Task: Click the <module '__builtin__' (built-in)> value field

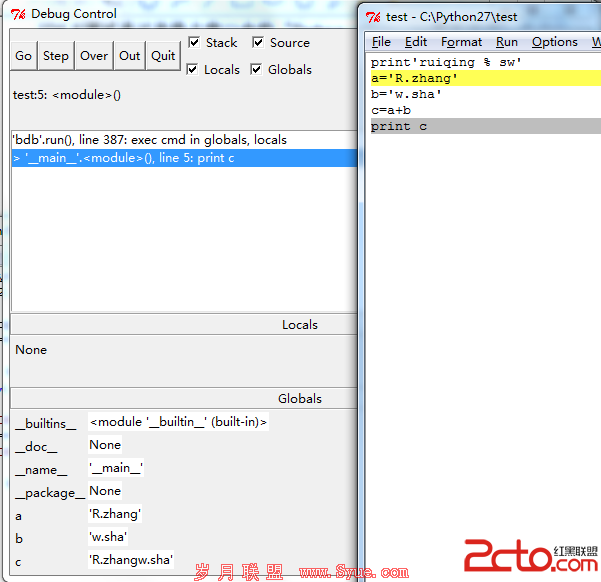Action: pyautogui.click(x=178, y=422)
